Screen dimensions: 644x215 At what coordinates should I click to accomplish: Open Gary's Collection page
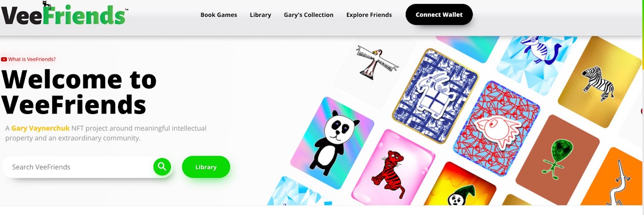(309, 15)
